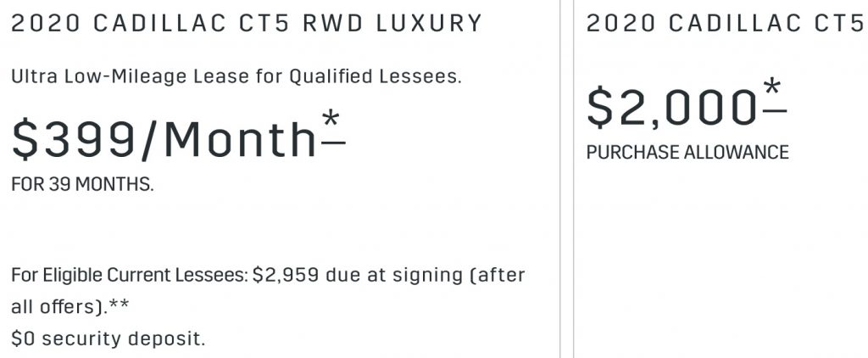
Task: Click the Ultra Low-Mileage Lease description line
Action: [236, 76]
